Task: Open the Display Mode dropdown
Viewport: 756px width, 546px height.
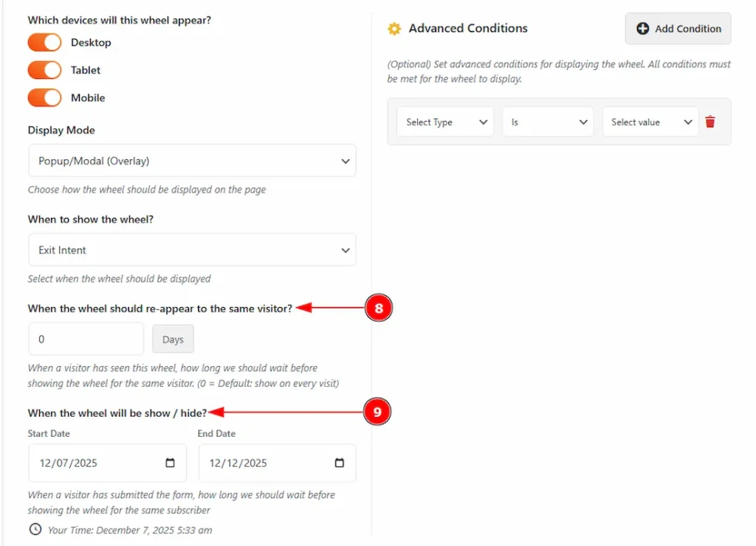Action: coord(192,161)
